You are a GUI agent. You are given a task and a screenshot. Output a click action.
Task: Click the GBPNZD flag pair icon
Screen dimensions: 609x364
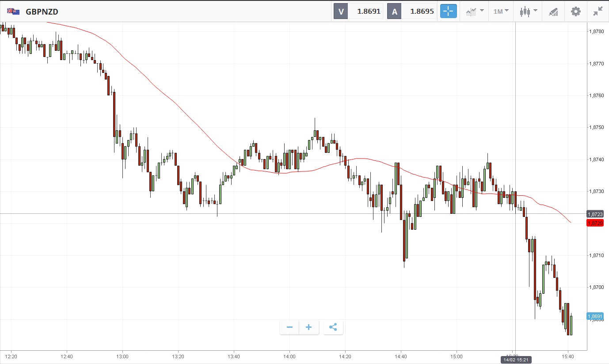click(13, 11)
